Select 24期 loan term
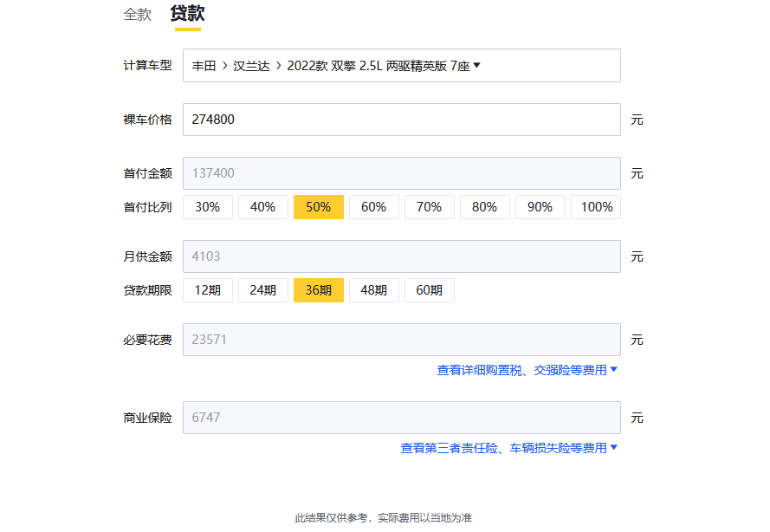This screenshot has height=532, width=770. [x=263, y=290]
